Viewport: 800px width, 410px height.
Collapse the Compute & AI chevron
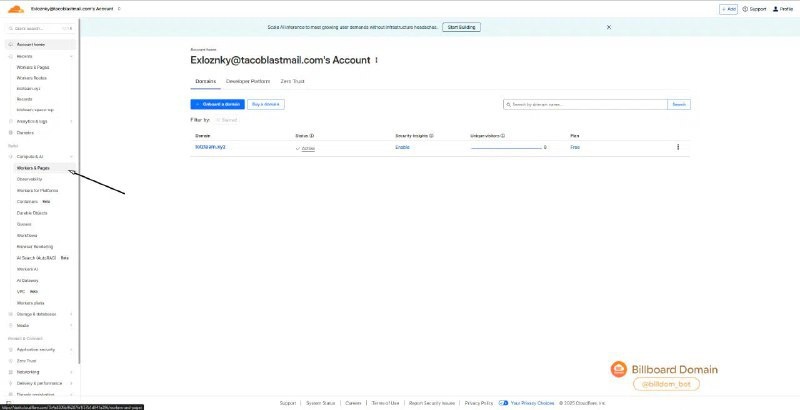coord(71,157)
